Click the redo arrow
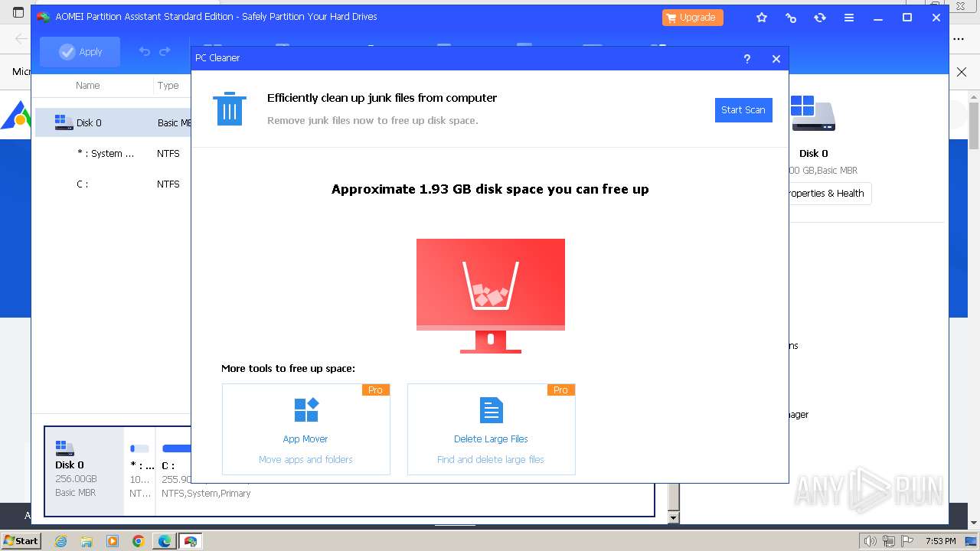 (x=165, y=52)
